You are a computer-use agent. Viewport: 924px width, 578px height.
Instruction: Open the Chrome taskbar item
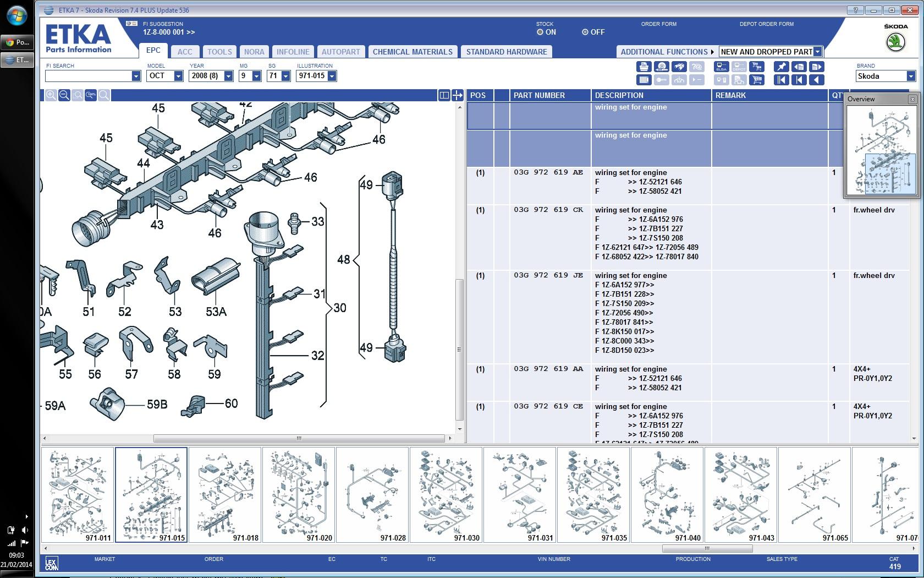tap(17, 42)
